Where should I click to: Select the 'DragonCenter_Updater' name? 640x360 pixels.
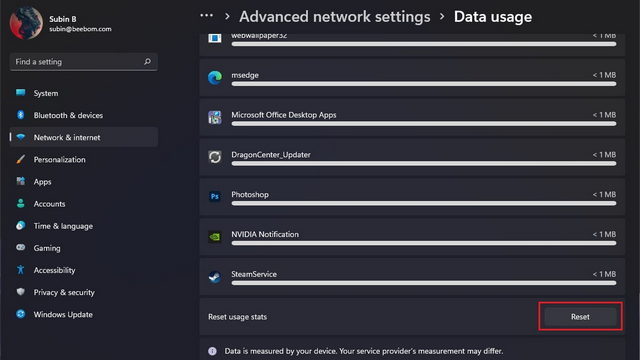[271, 155]
